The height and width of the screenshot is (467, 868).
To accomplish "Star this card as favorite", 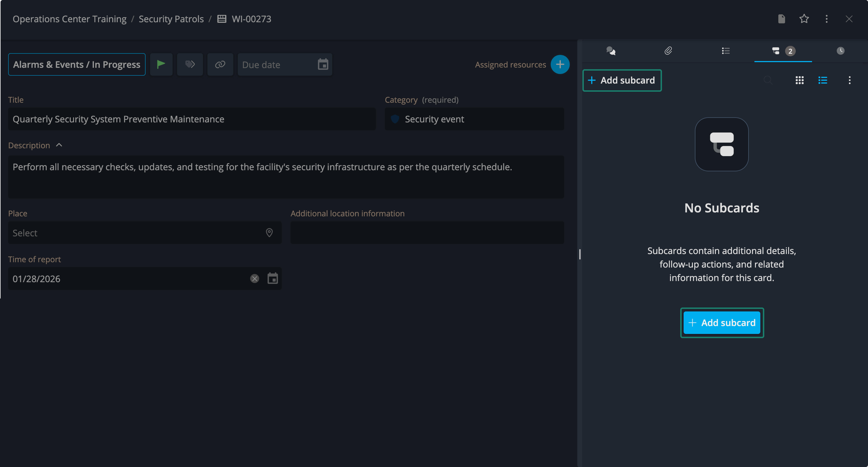I will point(804,19).
